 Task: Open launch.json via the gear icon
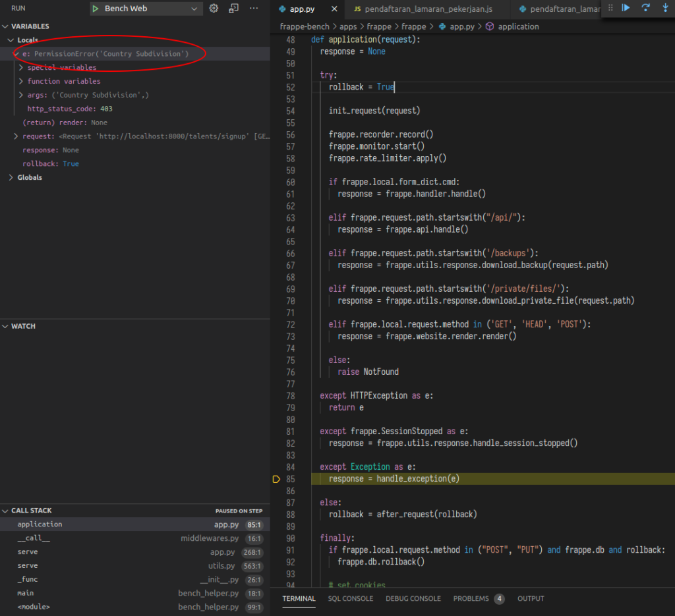(214, 9)
